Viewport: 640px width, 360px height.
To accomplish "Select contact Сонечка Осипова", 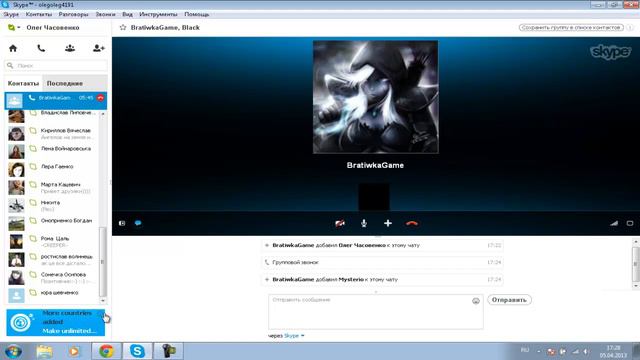I will coord(51,277).
